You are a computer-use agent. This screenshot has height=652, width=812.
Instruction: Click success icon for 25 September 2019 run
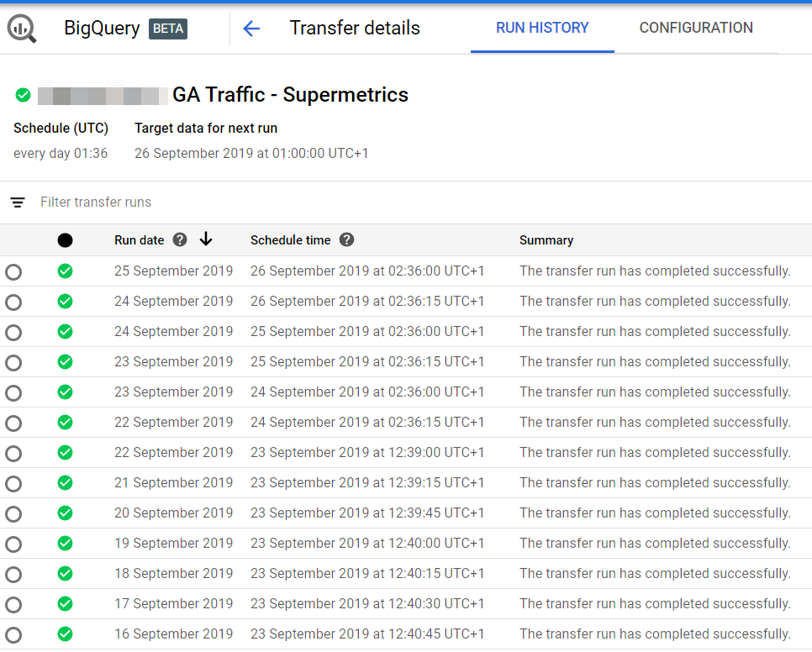point(65,271)
